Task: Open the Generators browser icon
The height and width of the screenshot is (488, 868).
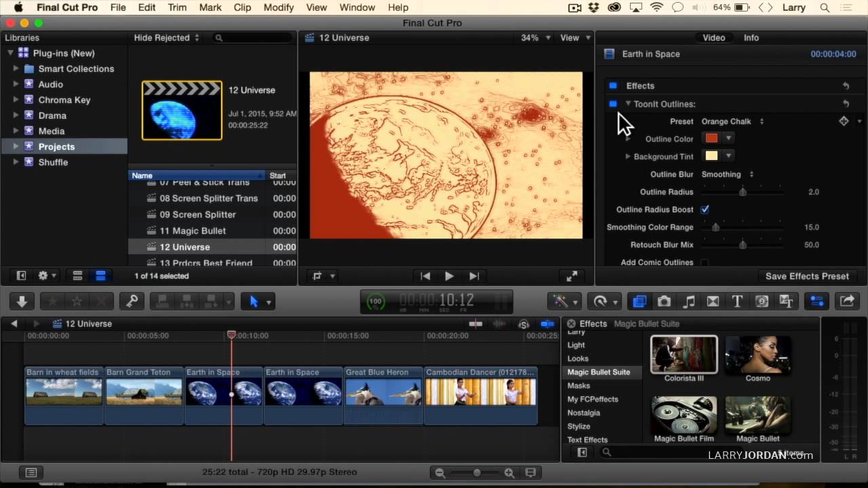Action: pos(762,302)
